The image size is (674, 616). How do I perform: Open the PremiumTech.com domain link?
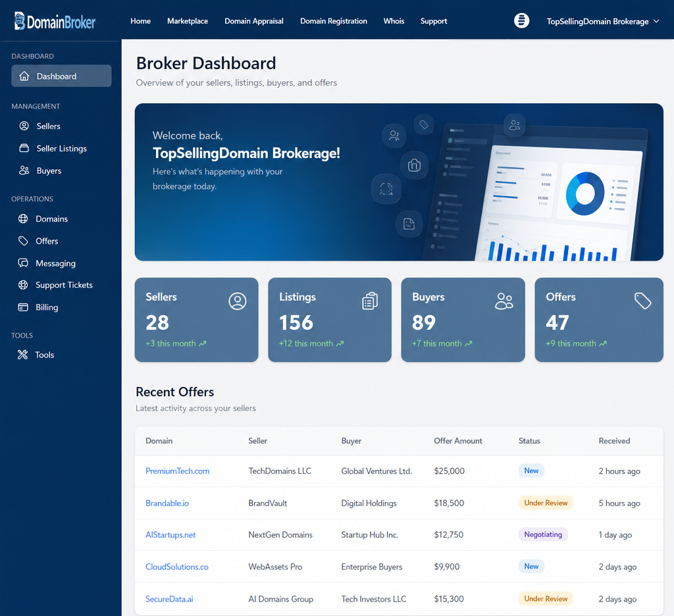pos(178,471)
